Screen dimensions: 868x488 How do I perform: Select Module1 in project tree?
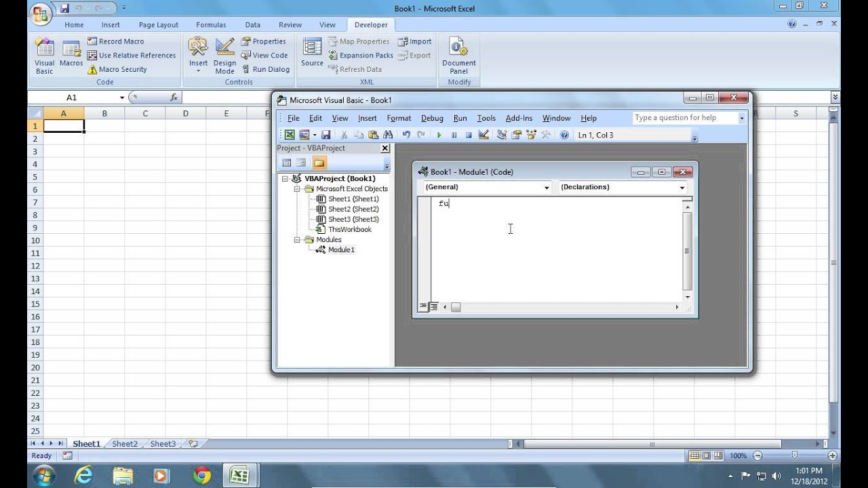(341, 250)
